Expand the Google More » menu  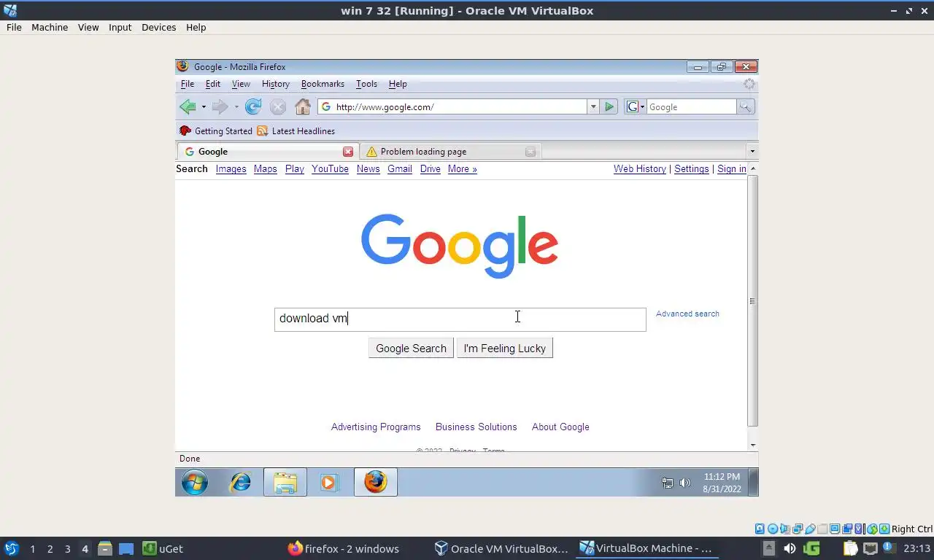click(462, 169)
